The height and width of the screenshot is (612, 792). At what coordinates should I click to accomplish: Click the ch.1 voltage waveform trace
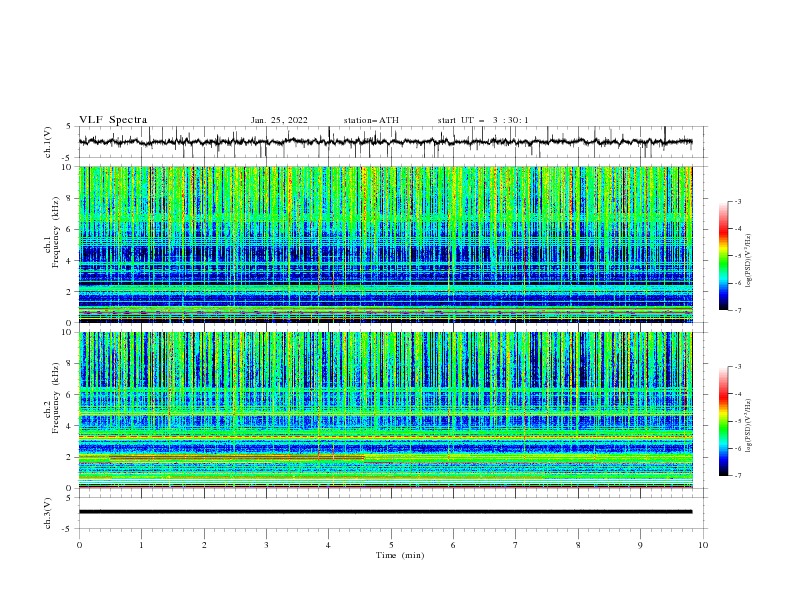pos(385,142)
